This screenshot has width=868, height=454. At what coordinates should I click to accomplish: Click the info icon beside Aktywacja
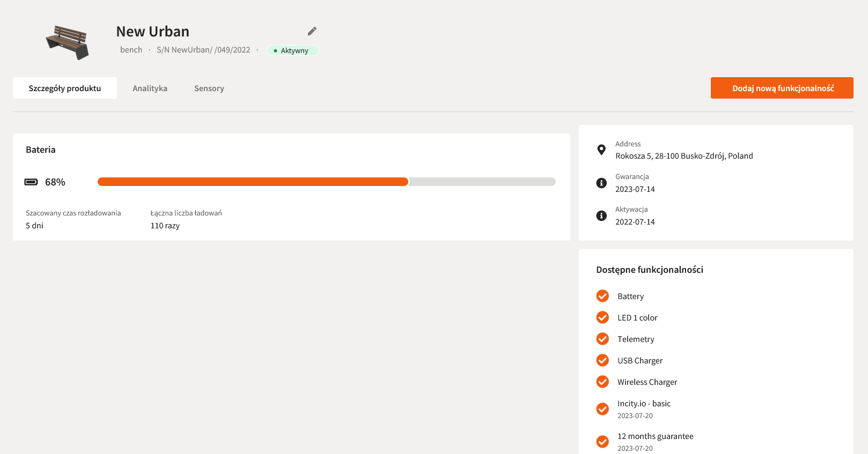click(x=601, y=215)
